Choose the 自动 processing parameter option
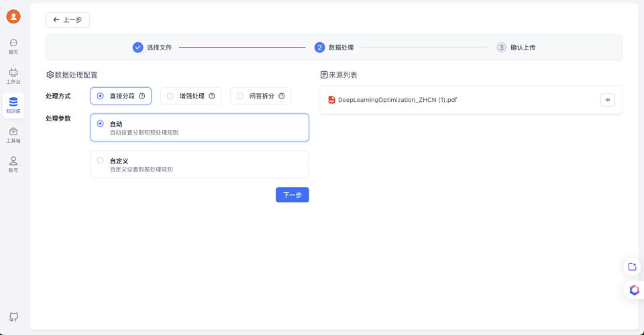 pos(200,127)
